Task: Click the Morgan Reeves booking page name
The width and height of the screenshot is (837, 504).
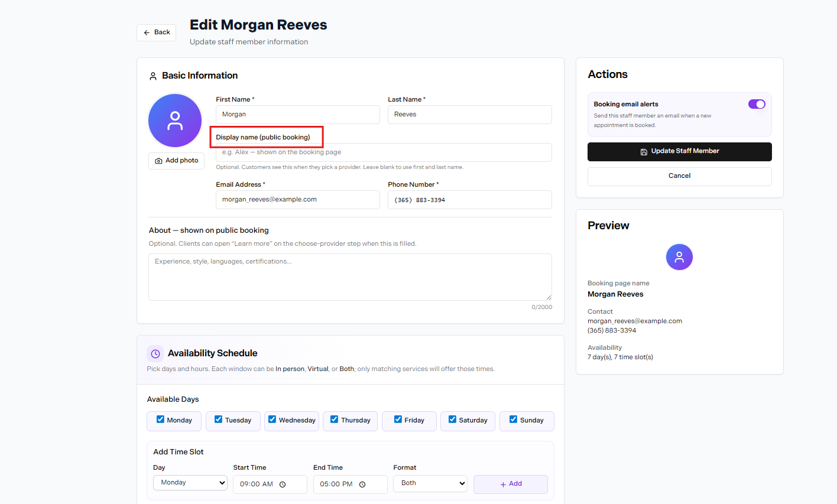Action: [x=615, y=294]
